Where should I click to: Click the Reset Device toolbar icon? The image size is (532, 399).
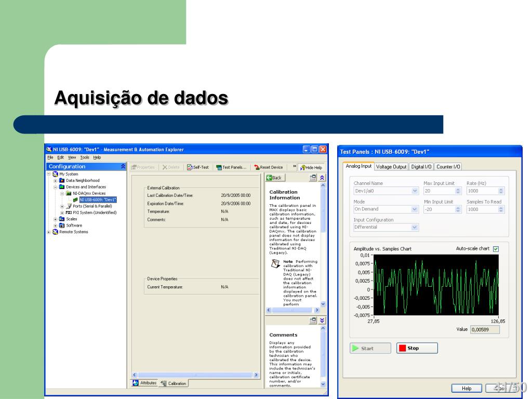click(269, 167)
